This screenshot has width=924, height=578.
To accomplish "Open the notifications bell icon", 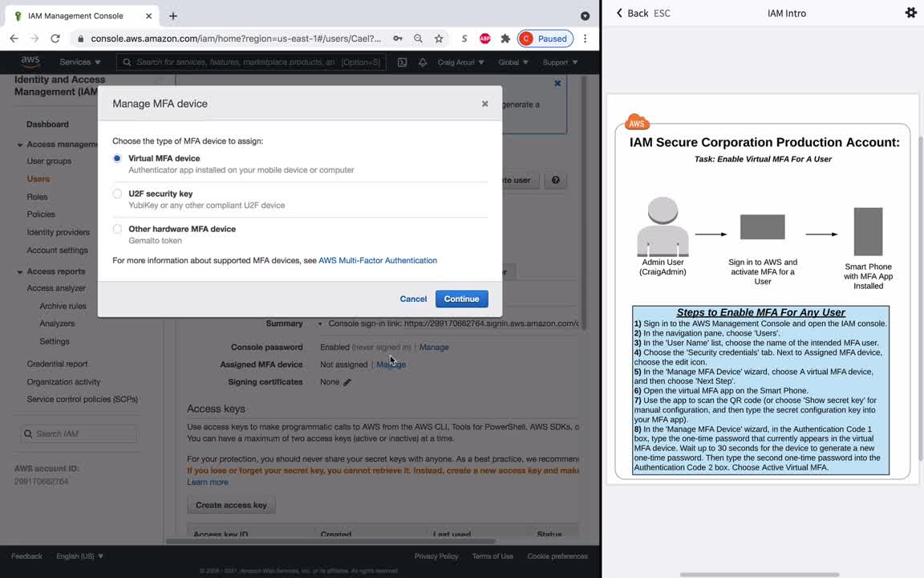I will [x=423, y=62].
